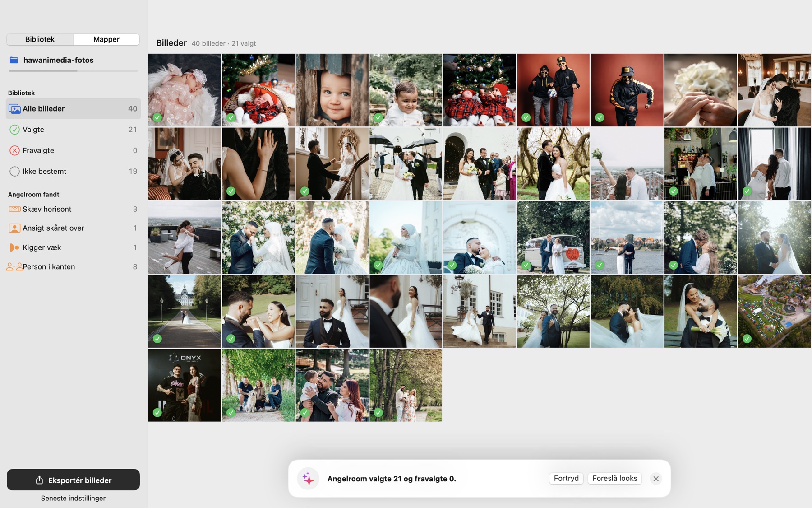Click the Foreslå looks button
This screenshot has width=812, height=508.
pyautogui.click(x=615, y=479)
